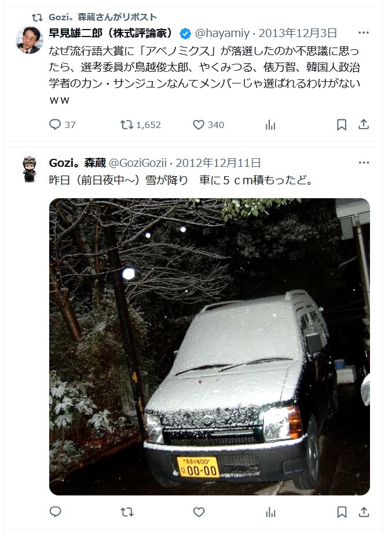The width and height of the screenshot is (392, 536).
Task: Open the @hayamiy handle link
Action: click(x=222, y=33)
